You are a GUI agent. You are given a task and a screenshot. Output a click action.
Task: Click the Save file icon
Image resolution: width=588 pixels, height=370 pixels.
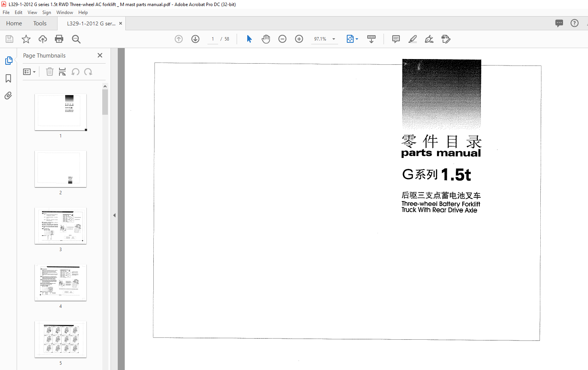(x=9, y=39)
